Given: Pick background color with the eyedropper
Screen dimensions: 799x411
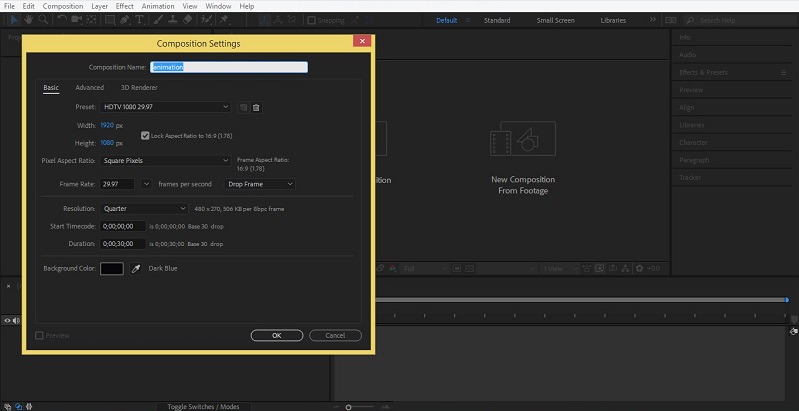Looking at the screenshot, I should (x=135, y=268).
